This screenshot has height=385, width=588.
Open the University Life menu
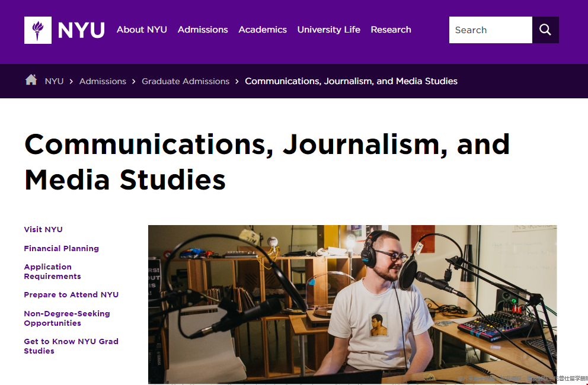tap(329, 30)
